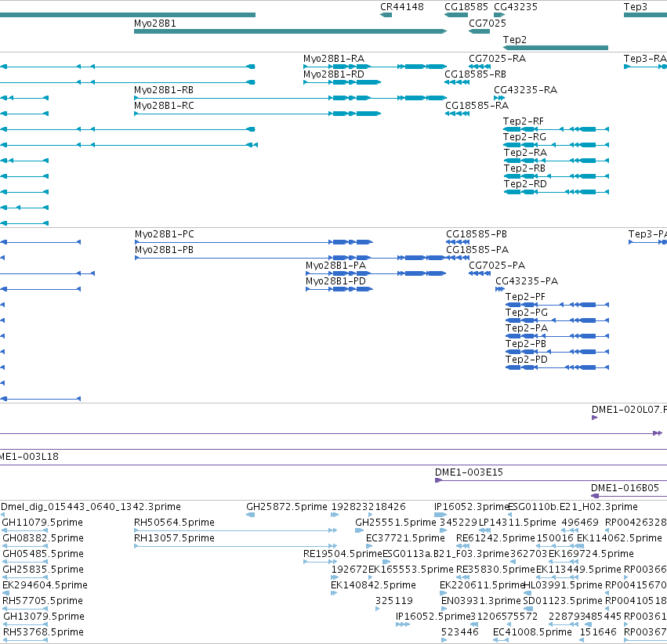This screenshot has width=667, height=644.
Task: Click protein CG7025-PA
Action: 480,273
